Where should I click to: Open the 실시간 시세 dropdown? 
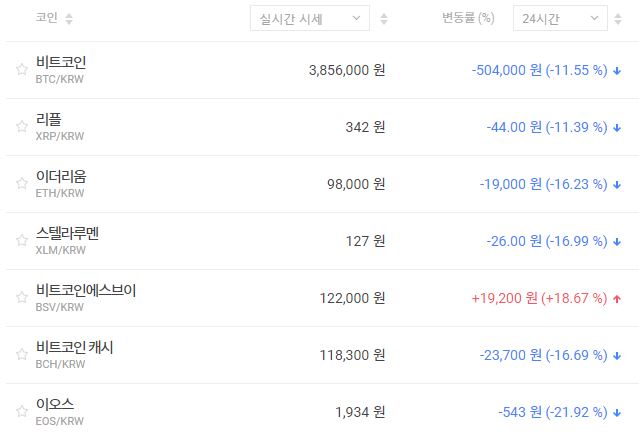pos(309,19)
